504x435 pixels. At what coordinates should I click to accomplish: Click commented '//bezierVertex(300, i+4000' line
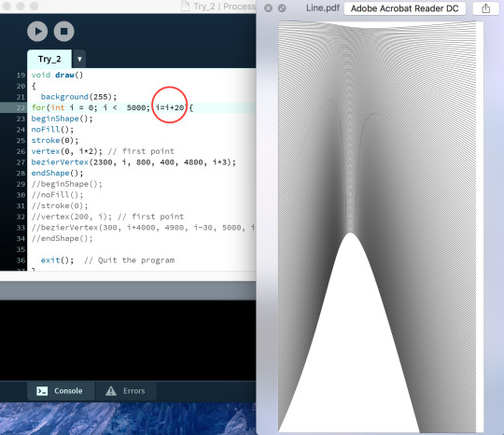click(x=143, y=228)
